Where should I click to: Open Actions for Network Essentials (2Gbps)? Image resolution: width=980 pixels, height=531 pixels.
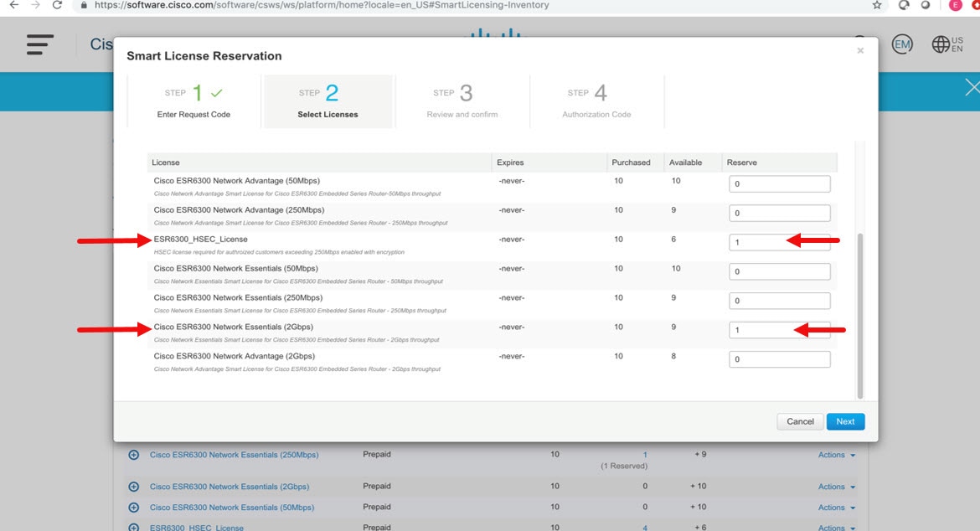[834, 486]
